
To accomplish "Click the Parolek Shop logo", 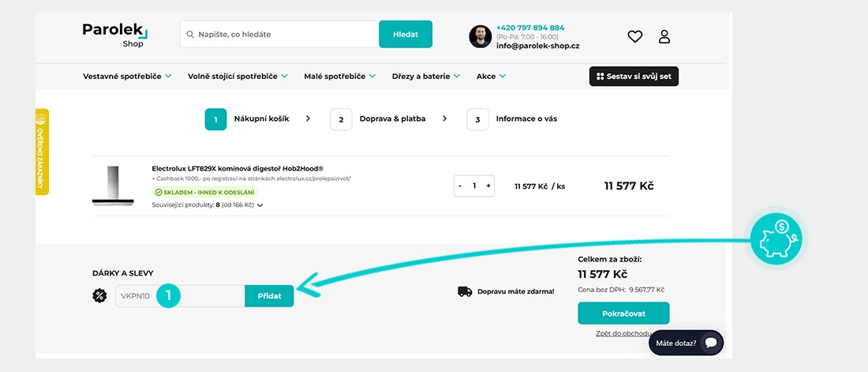I will coord(115,35).
